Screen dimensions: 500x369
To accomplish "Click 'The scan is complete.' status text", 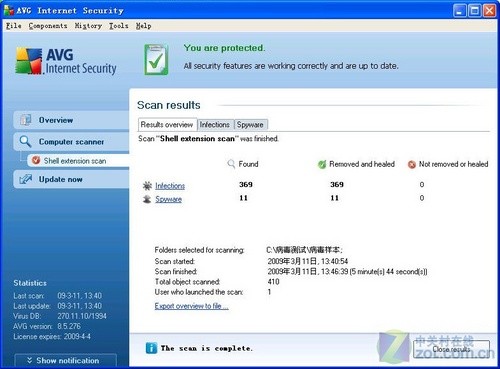I will pyautogui.click(x=207, y=348).
